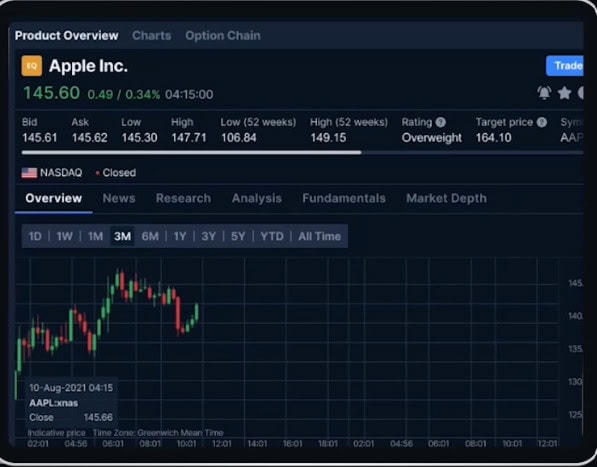Select the 3M chart range

point(122,236)
